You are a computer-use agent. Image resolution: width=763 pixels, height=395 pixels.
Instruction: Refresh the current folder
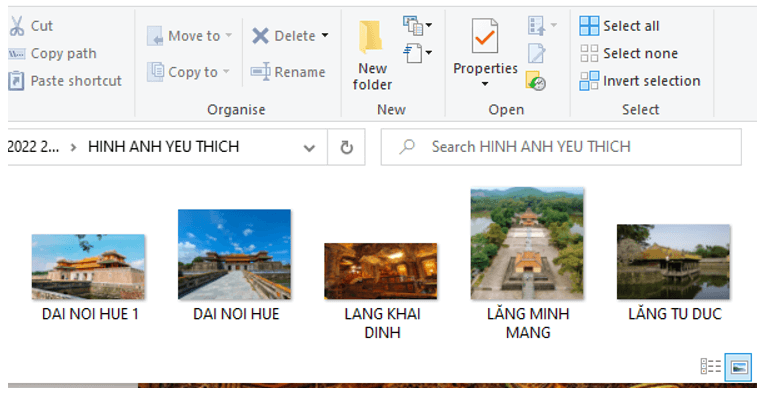coord(346,147)
